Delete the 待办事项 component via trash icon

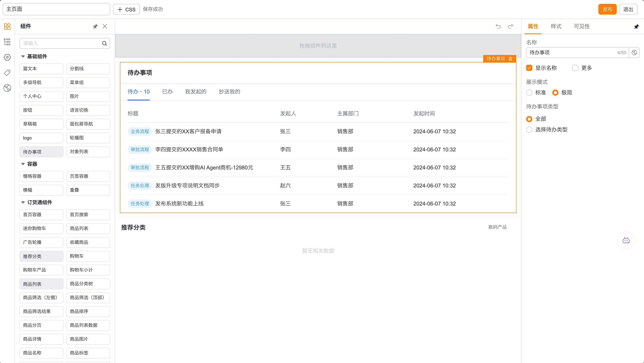click(510, 59)
